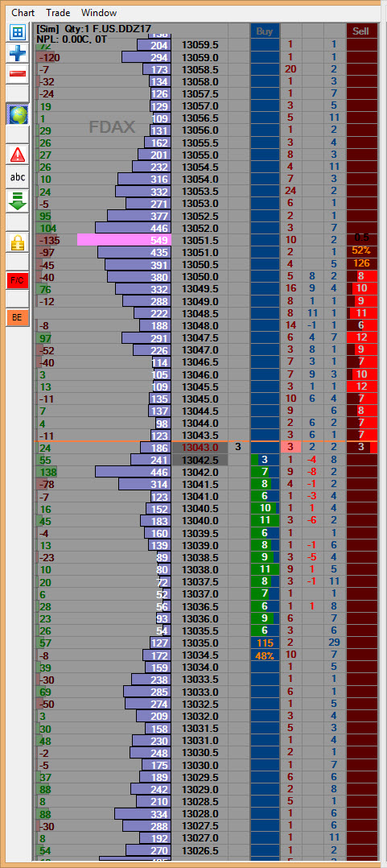Click the NPL: 0.00C, 0T readout
Viewport: 387px width, 868px height.
click(72, 39)
